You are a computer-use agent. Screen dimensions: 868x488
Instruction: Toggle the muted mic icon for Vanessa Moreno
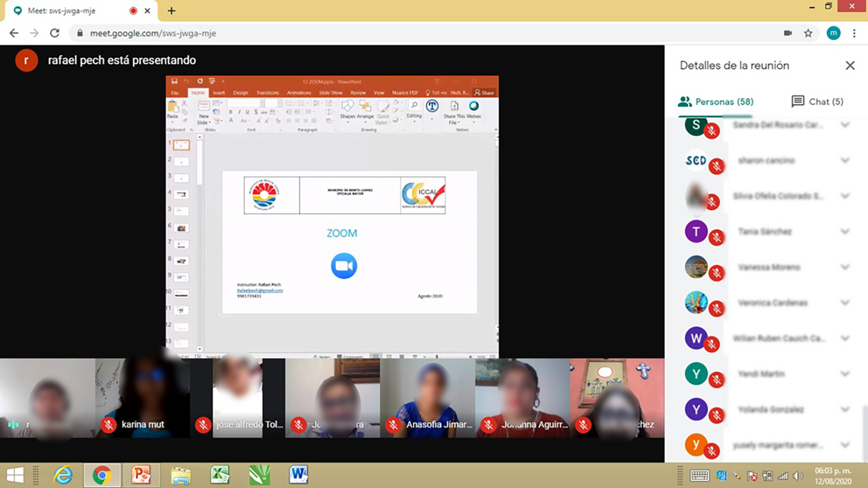(716, 273)
